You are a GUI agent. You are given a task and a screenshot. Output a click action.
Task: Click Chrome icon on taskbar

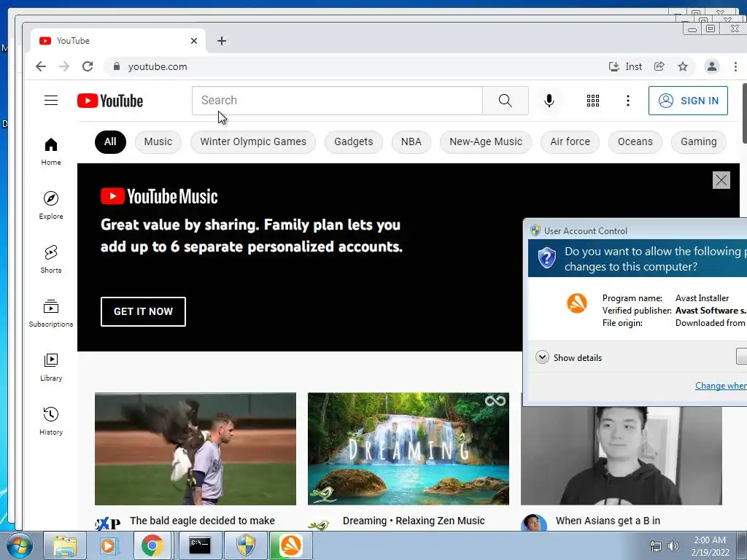[152, 545]
